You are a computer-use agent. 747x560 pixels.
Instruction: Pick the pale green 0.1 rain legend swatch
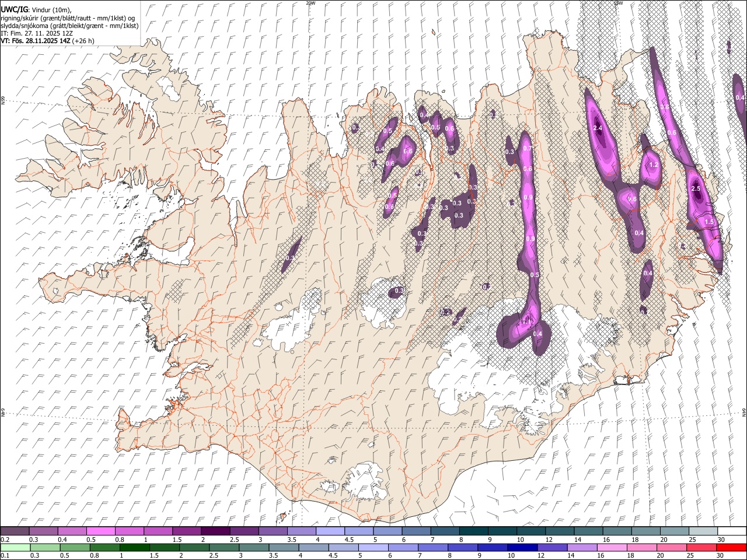point(15,547)
